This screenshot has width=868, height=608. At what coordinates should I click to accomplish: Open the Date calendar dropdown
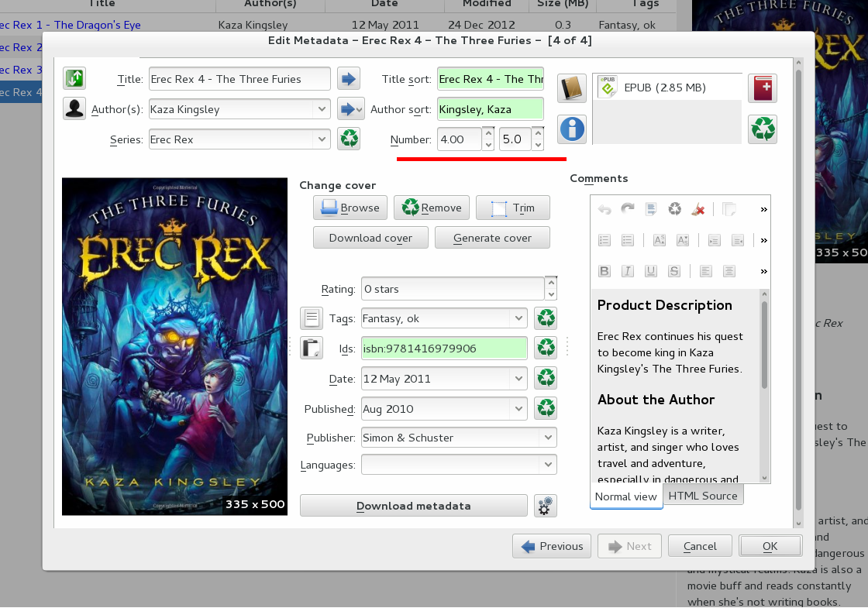[x=518, y=379]
